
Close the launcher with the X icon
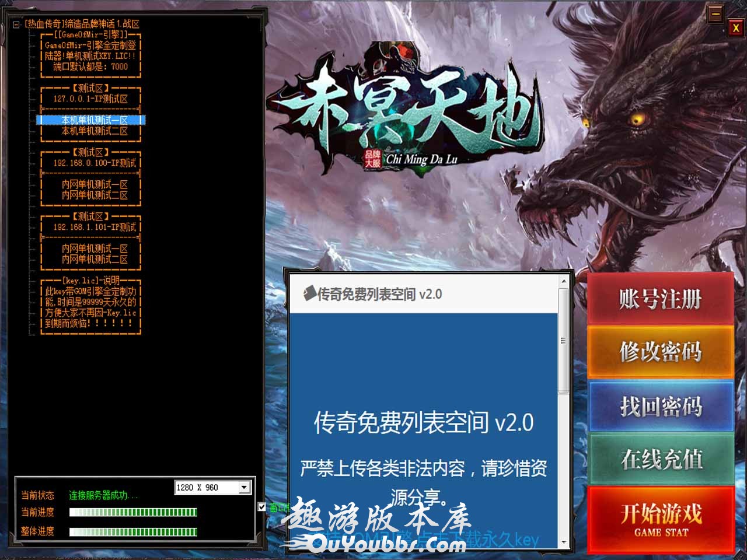click(x=735, y=27)
